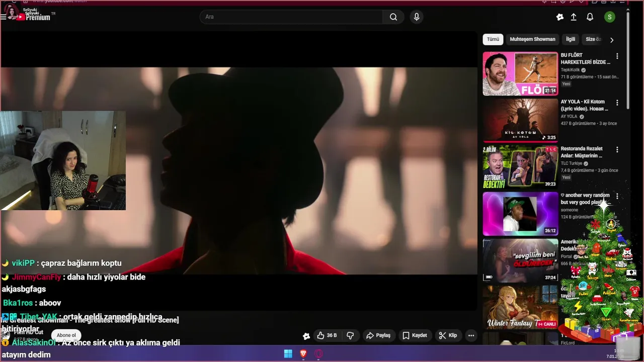Click 'another very random' video title
This screenshot has width=644, height=362.
click(585, 199)
